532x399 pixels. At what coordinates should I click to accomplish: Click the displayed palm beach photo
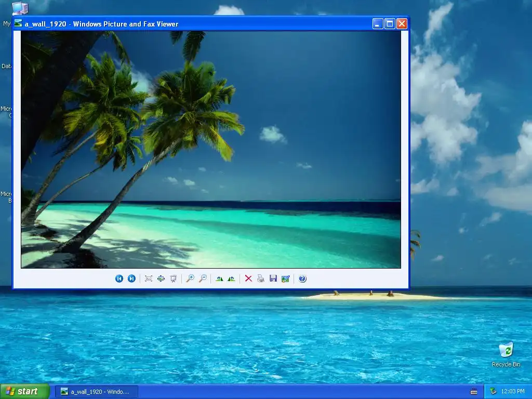(x=211, y=150)
